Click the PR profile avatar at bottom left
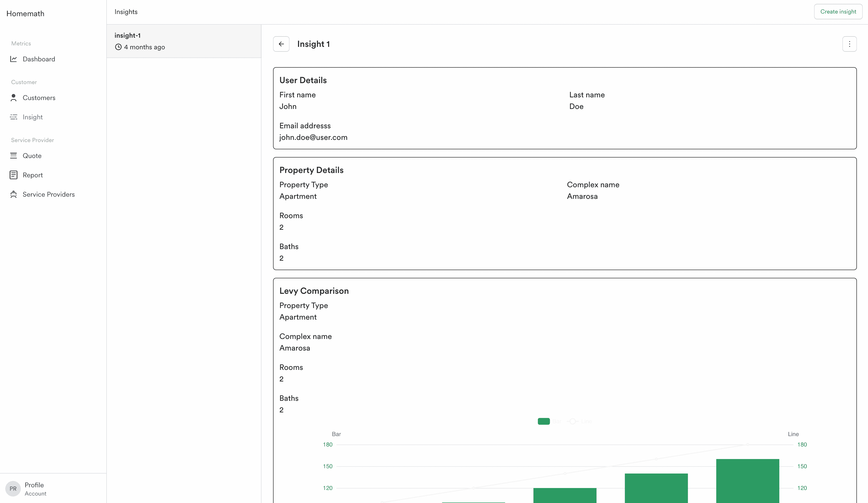 coord(13,489)
